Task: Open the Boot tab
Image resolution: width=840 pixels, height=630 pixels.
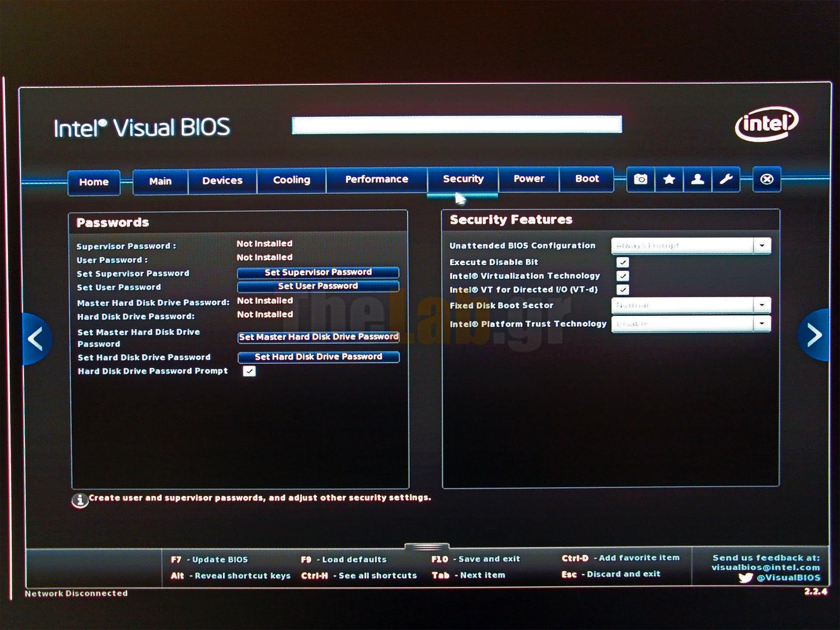Action: 587,179
